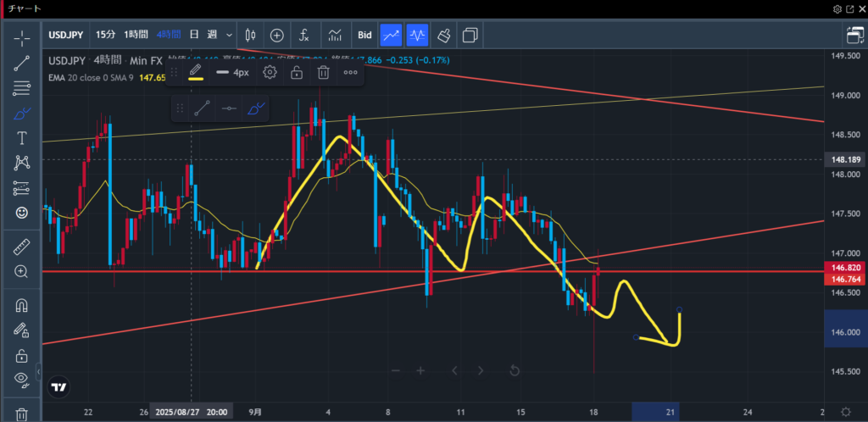868x422 pixels.
Task: Zoom out chart with minus button
Action: 395,370
